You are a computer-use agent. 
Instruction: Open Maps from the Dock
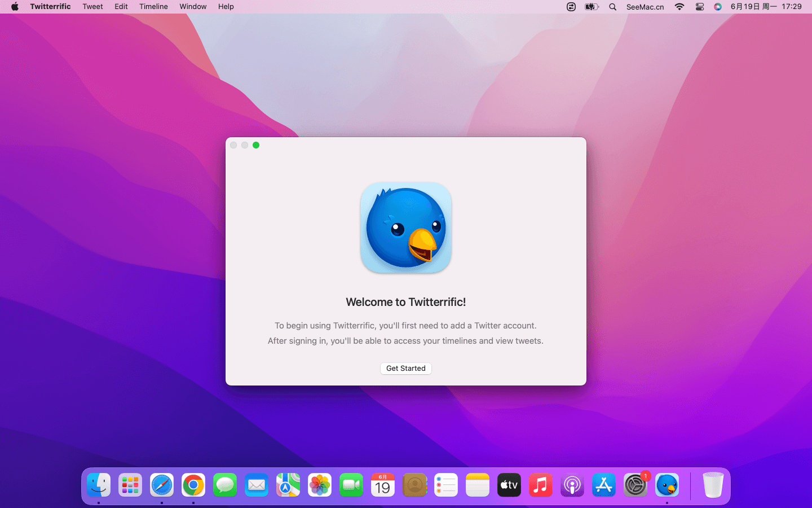(x=288, y=485)
